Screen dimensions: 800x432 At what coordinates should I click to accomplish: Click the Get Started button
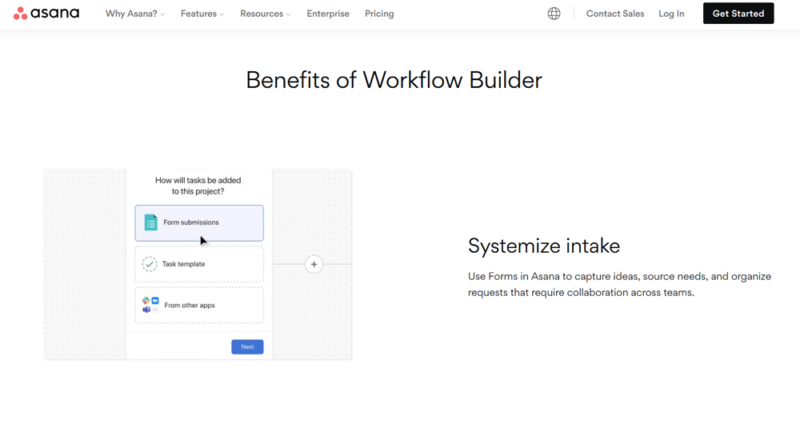coord(738,13)
